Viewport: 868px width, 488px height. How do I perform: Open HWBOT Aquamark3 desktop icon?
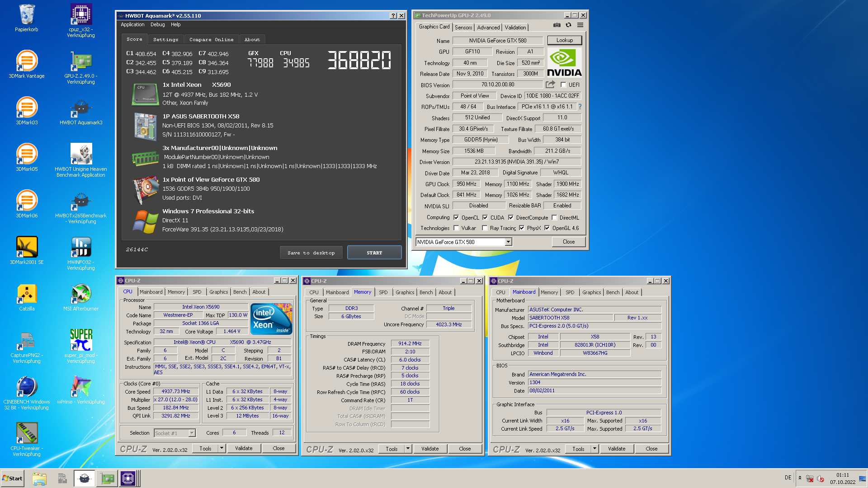(x=81, y=111)
